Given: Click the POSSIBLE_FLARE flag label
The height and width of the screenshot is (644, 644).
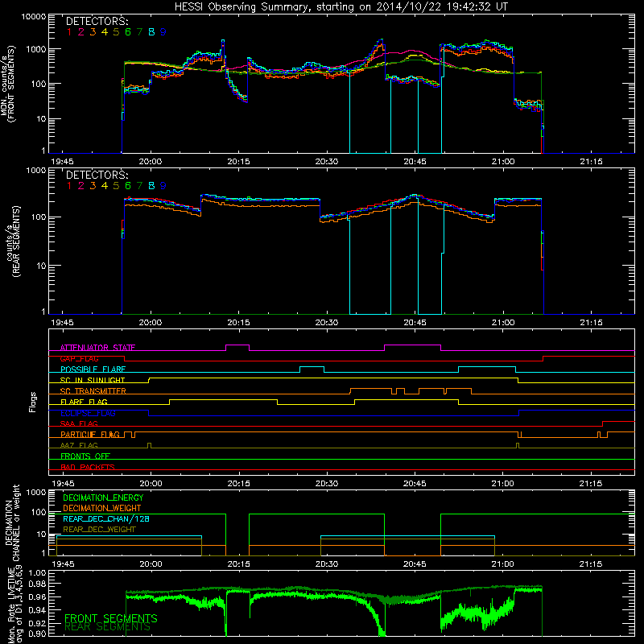Looking at the screenshot, I should [93, 369].
